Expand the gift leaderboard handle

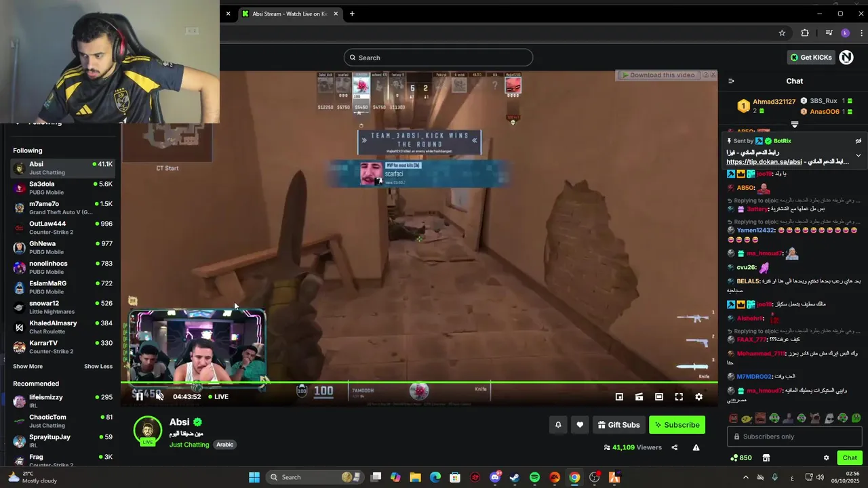pyautogui.click(x=795, y=125)
